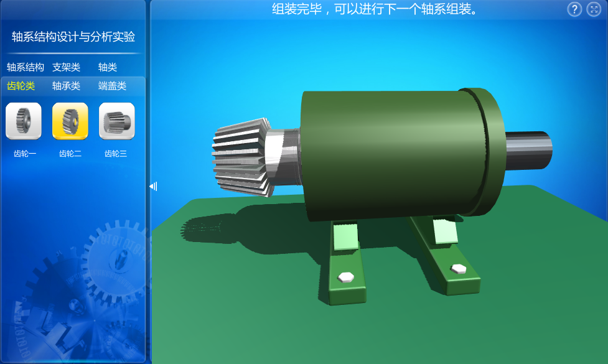This screenshot has width=608, height=364.
Task: Click the dark shaft end protruding from the end cap
Action: click(x=529, y=149)
